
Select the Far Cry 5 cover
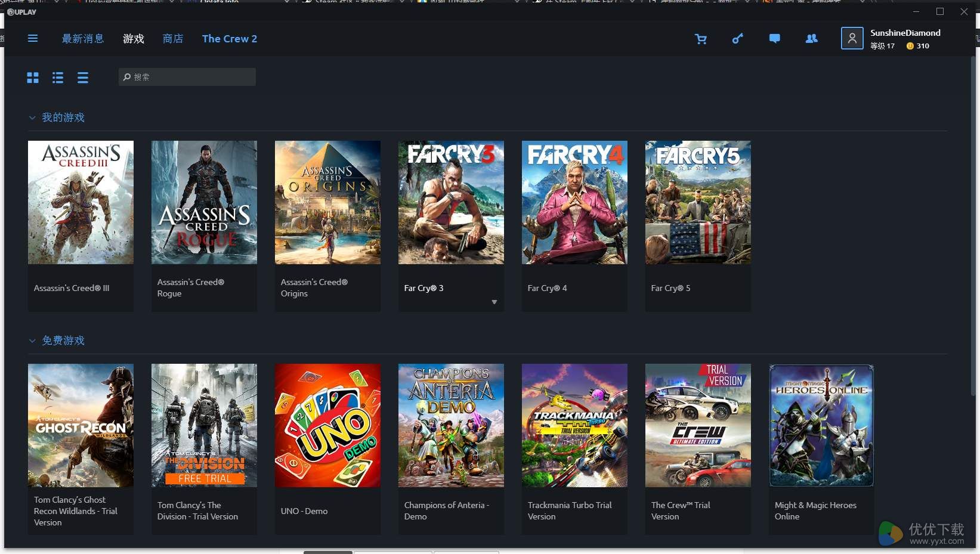(x=698, y=203)
